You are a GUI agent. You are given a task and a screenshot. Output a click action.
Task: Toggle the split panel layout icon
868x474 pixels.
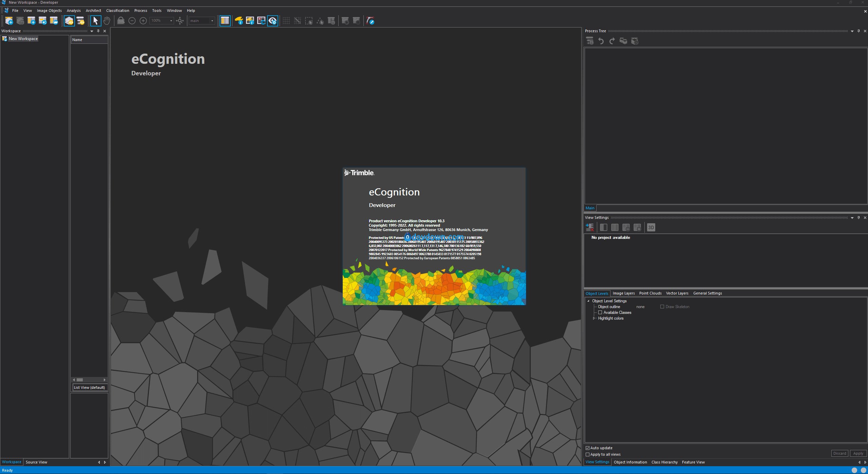click(225, 21)
